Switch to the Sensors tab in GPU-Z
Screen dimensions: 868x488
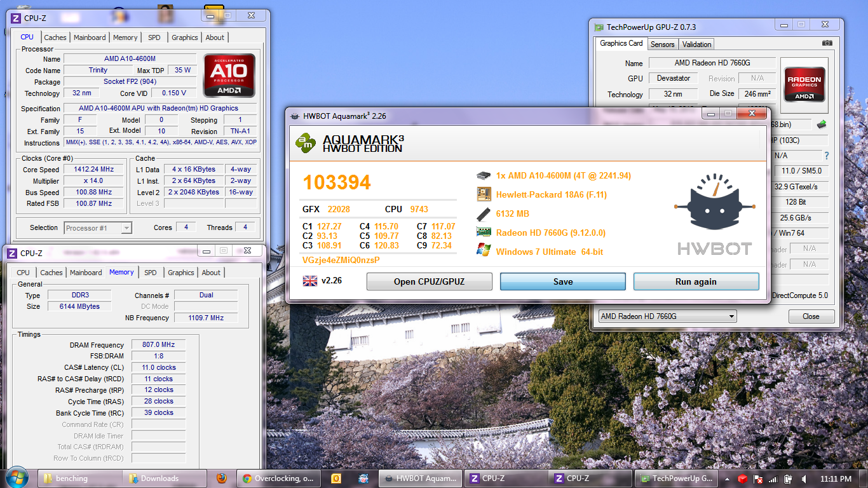(x=662, y=44)
